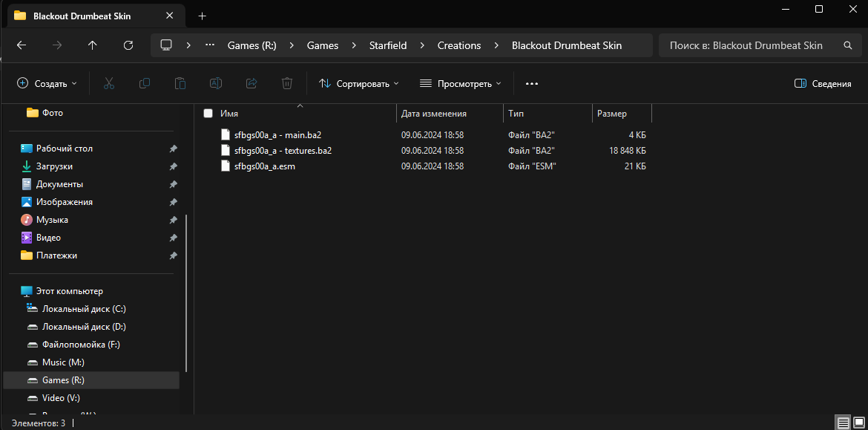Viewport: 868px width, 430px height.
Task: Click pin icon next to Музыка
Action: click(x=174, y=220)
